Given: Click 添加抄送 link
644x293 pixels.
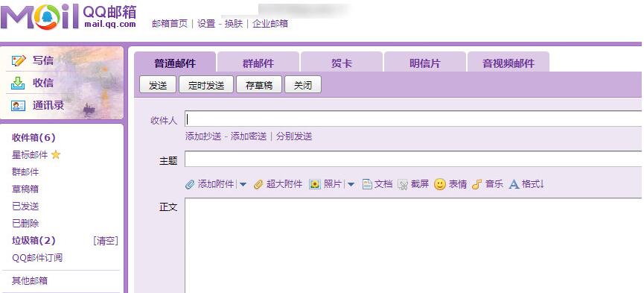Looking at the screenshot, I should (203, 136).
